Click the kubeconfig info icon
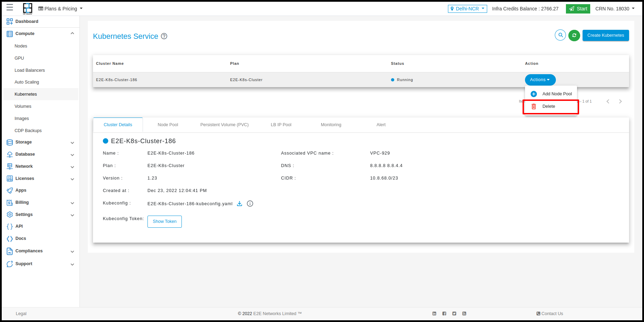Viewport: 644px width, 322px height. [x=250, y=203]
